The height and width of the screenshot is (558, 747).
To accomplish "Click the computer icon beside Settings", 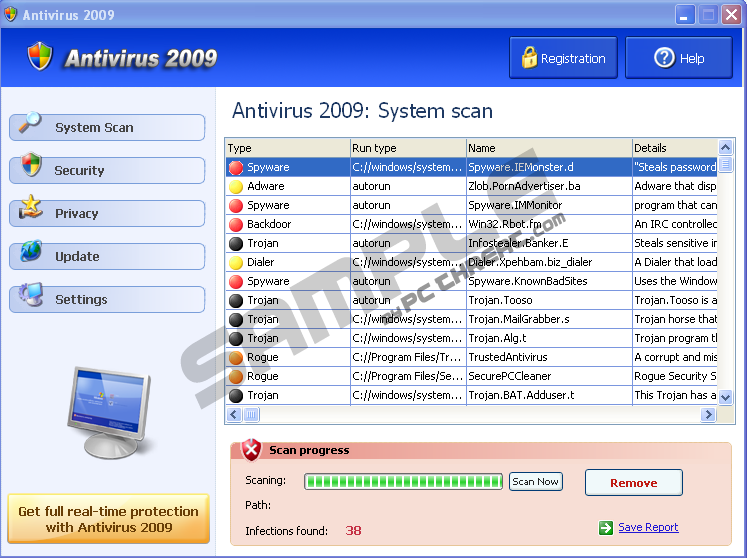I will point(31,295).
